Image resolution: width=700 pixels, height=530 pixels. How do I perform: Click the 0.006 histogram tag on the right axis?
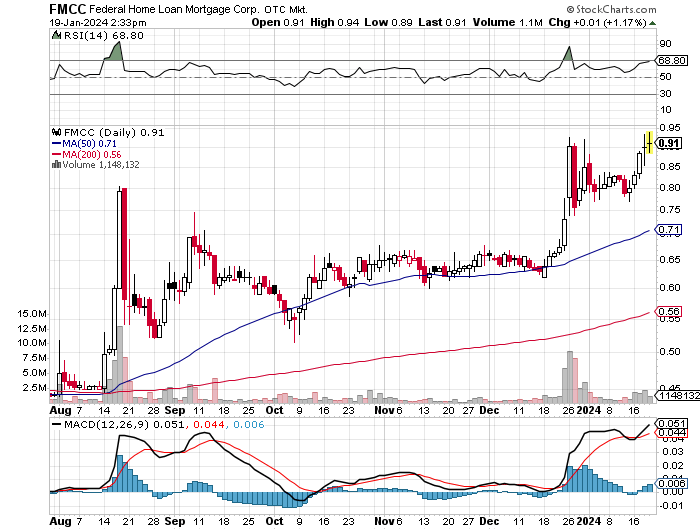672,484
